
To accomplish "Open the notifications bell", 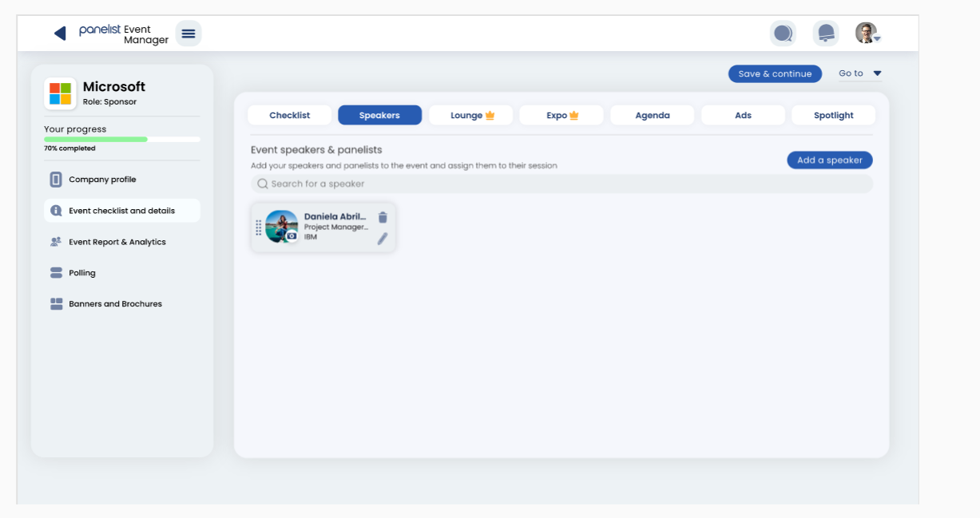I will [x=826, y=34].
